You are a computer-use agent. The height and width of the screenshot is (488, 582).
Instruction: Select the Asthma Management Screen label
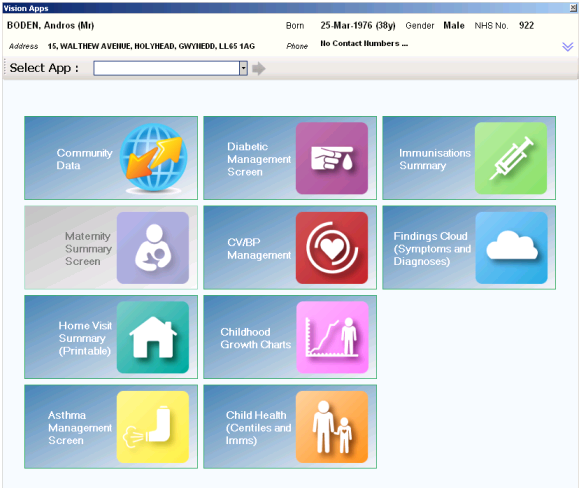[80, 428]
